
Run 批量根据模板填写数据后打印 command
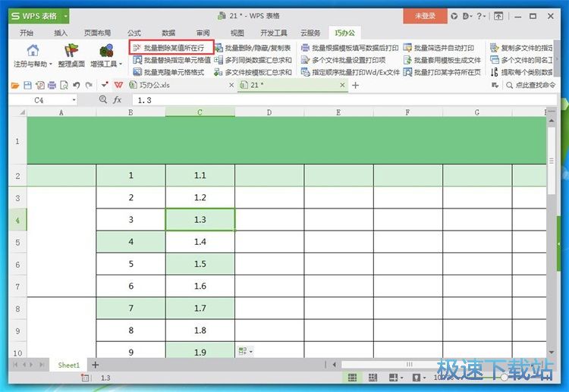point(350,48)
